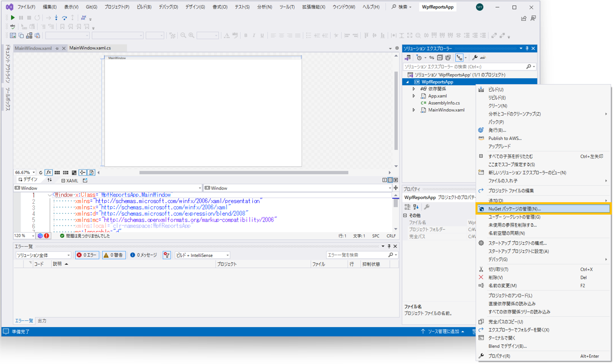This screenshot has width=614, height=364.
Task: Open the error list scope dropdown ソリューション全体
Action: (x=43, y=255)
